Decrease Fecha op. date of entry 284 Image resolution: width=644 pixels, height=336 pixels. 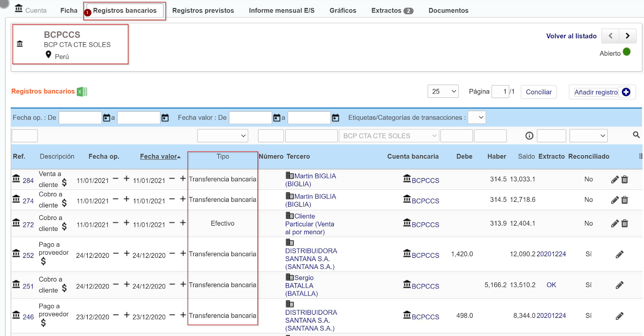116,178
